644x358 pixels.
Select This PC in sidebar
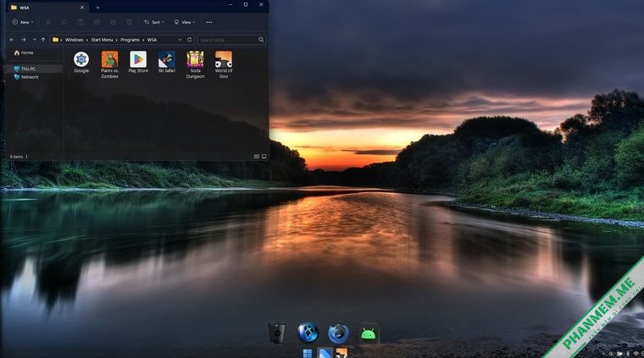coord(35,69)
